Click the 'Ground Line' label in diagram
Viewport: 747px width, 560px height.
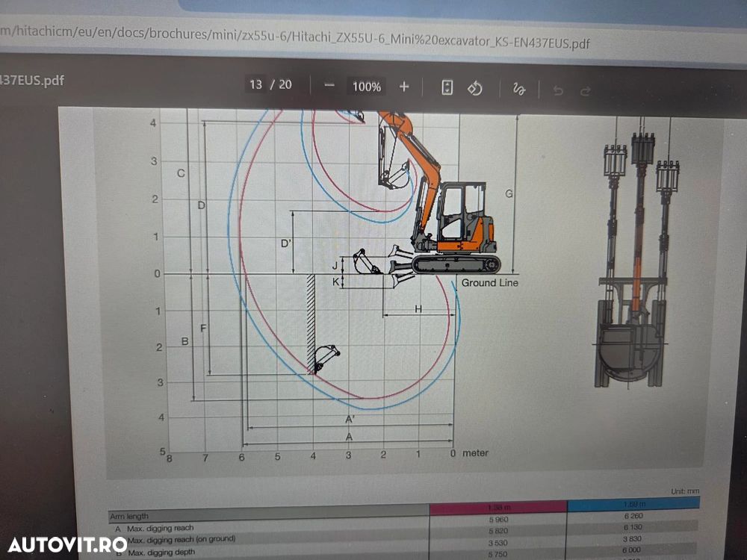(x=489, y=283)
